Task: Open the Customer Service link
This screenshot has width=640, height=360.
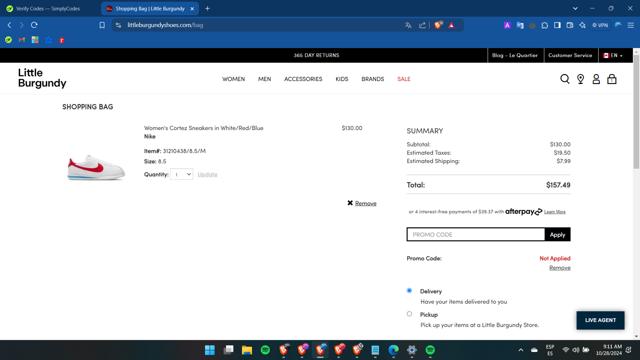Action: tap(570, 55)
